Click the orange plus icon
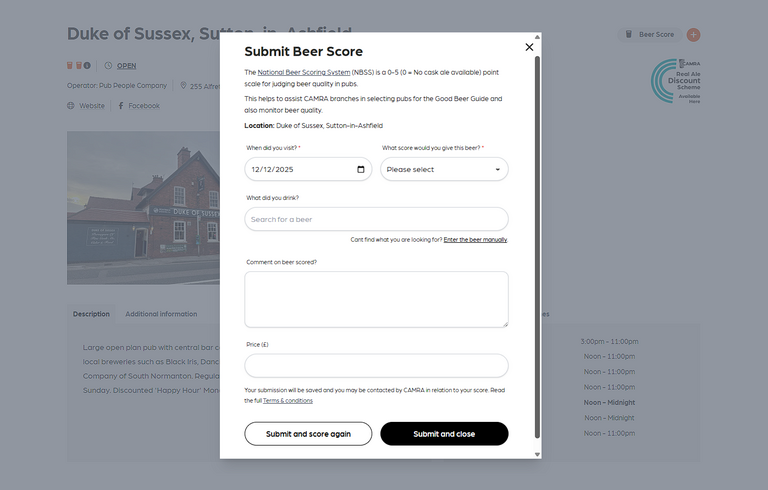Image resolution: width=768 pixels, height=490 pixels. tap(693, 34)
